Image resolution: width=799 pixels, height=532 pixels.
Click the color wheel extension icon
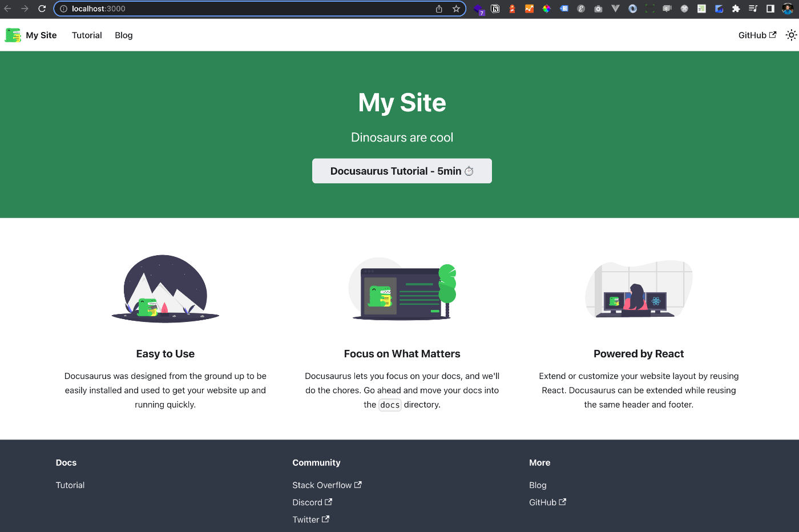click(x=547, y=9)
